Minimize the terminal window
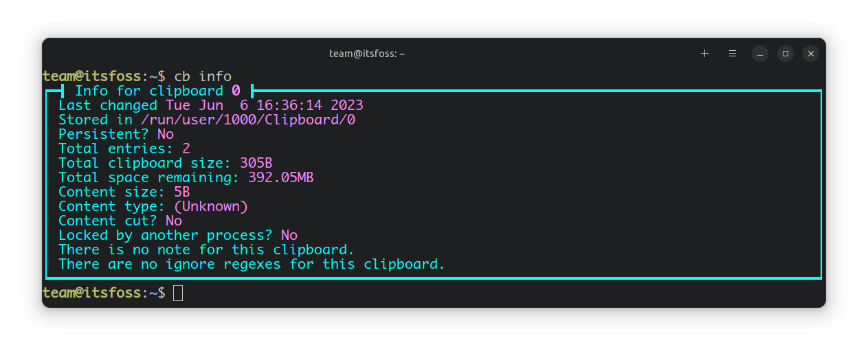Viewport: 868px width, 354px height. 759,54
